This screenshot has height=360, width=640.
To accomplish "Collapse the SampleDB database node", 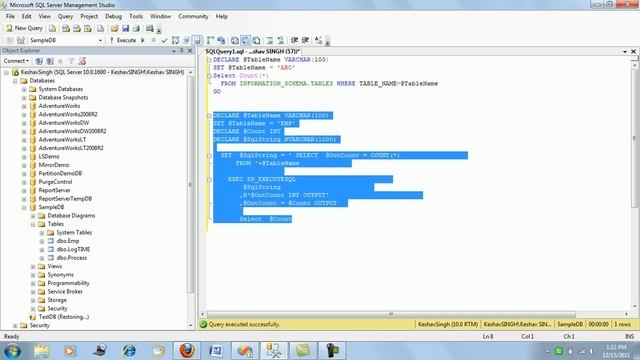I will pyautogui.click(x=24, y=207).
